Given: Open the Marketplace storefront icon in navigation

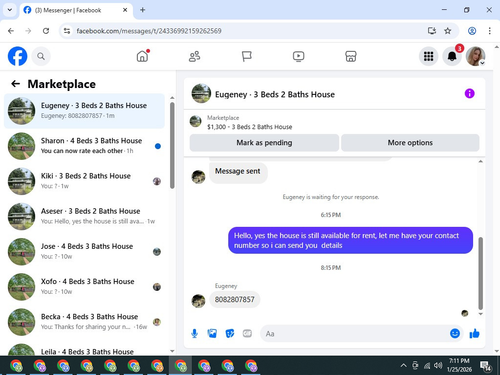Looking at the screenshot, I should click(351, 56).
